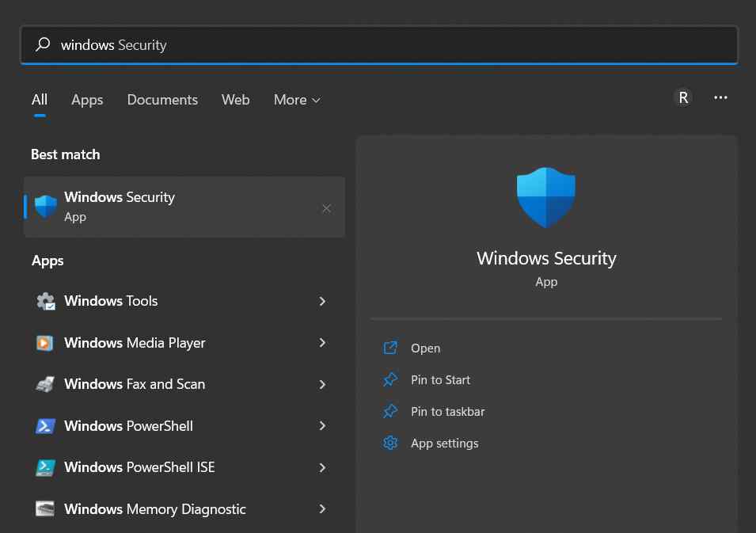Click the Apps section heading
This screenshot has height=533, width=756.
(x=47, y=261)
